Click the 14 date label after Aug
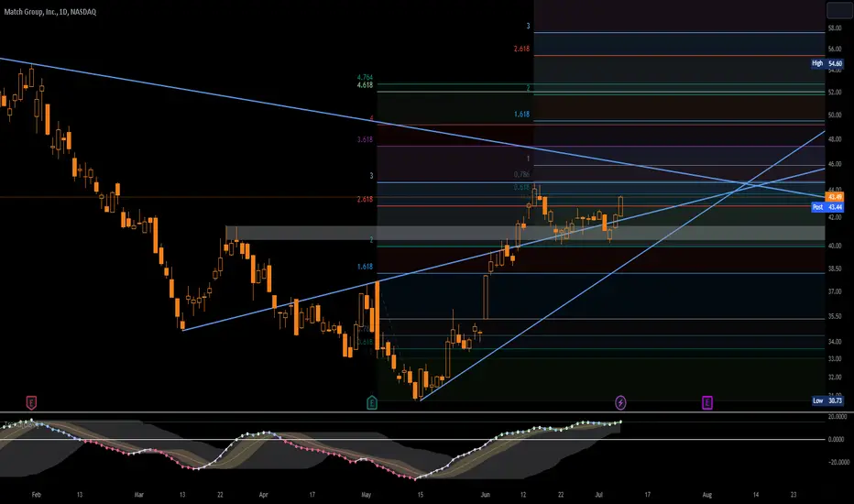854x504 pixels. click(x=756, y=495)
